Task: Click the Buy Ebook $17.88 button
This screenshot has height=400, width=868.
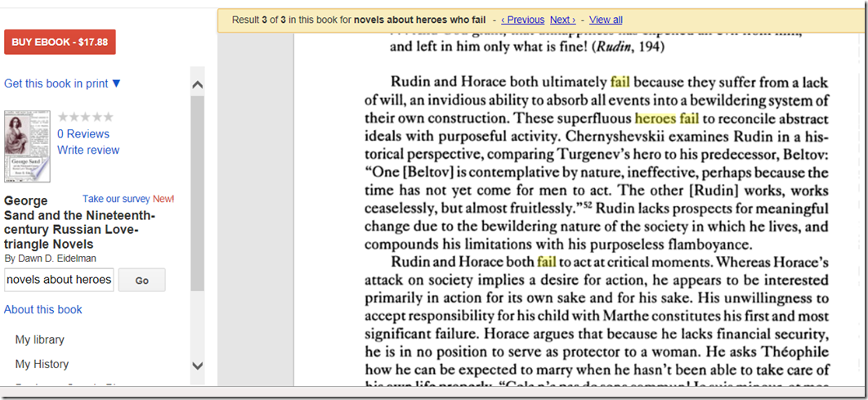Action: click(x=60, y=42)
